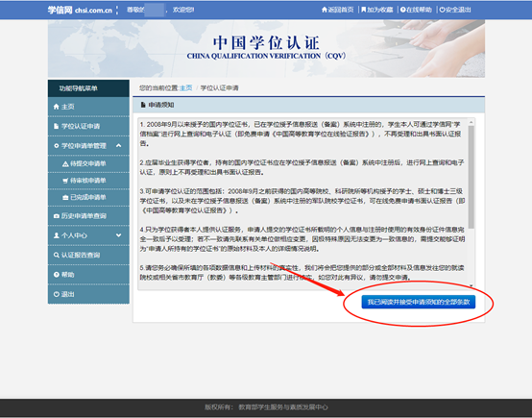Screen dimensions: 532x418
Task: Click the house icon beside 主页 in sidebar
Action: click(57, 107)
